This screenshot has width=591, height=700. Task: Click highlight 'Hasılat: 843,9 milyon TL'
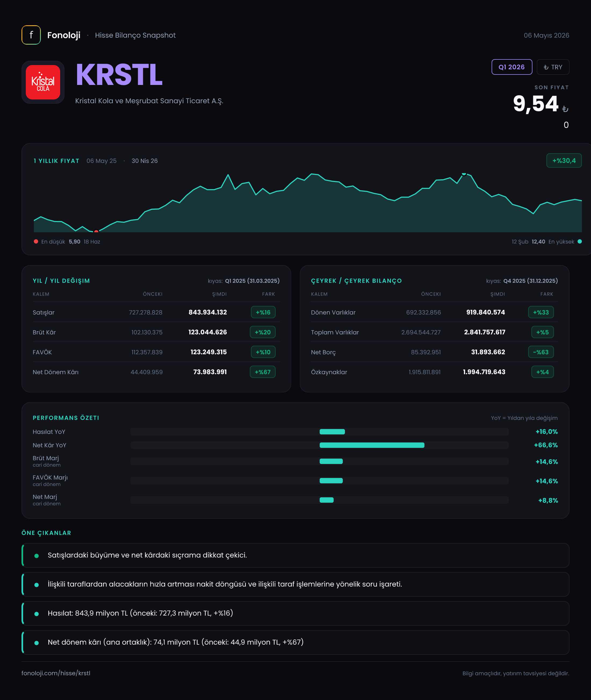295,613
